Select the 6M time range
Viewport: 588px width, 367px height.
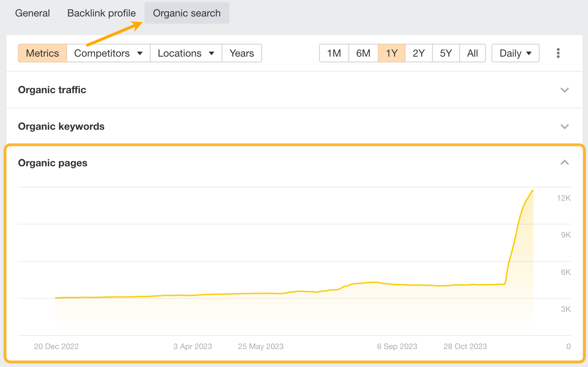click(x=363, y=53)
